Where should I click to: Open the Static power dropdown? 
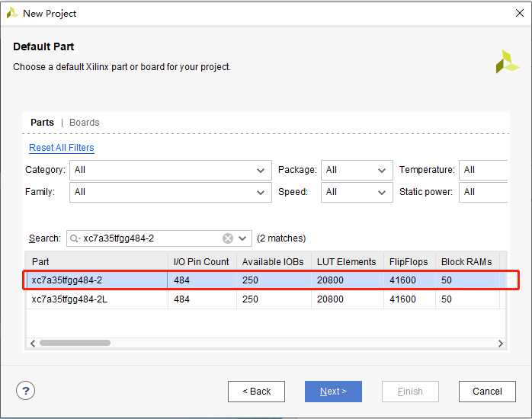coord(483,192)
